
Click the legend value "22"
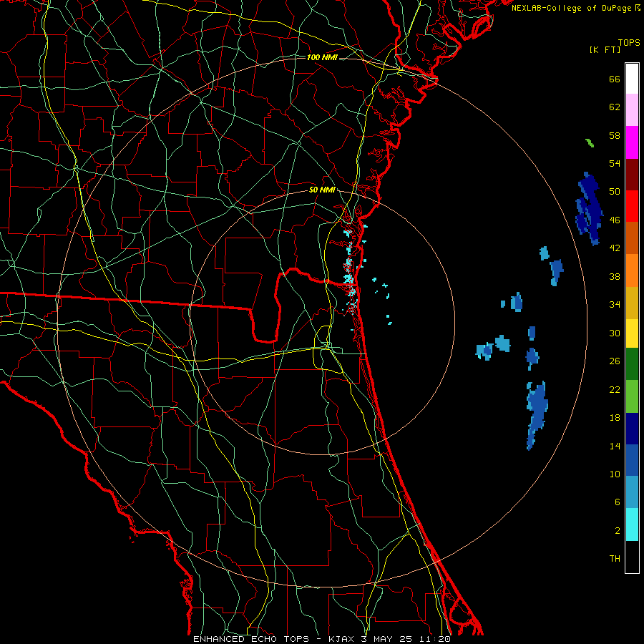tap(615, 389)
